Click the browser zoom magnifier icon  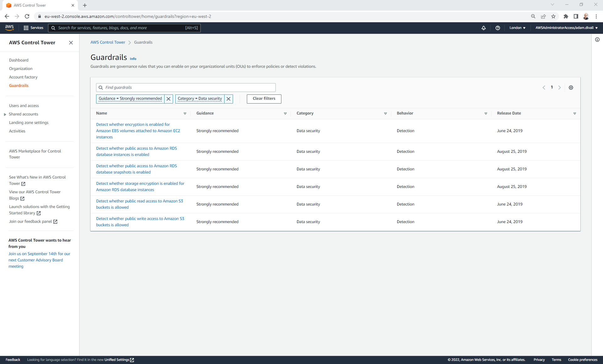[x=533, y=16]
